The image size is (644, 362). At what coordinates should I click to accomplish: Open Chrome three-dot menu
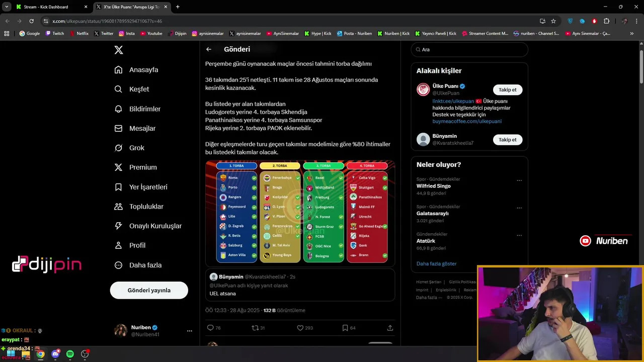tap(637, 21)
